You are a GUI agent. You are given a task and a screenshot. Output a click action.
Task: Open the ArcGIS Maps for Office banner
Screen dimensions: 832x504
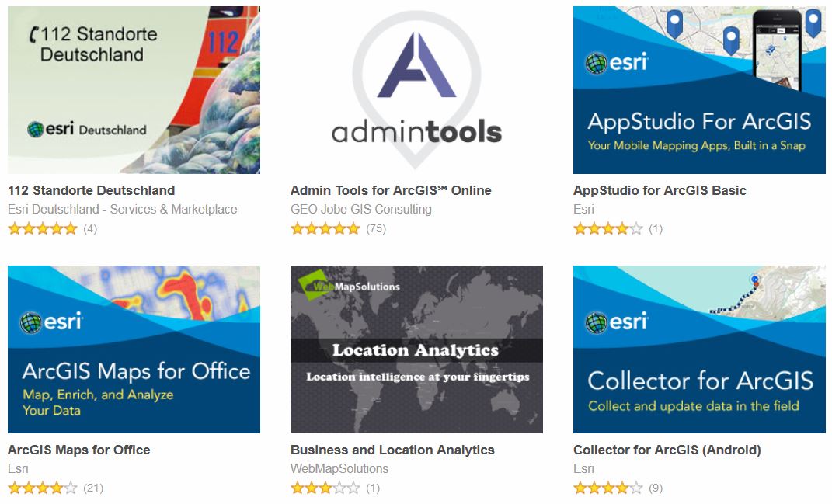pos(134,349)
